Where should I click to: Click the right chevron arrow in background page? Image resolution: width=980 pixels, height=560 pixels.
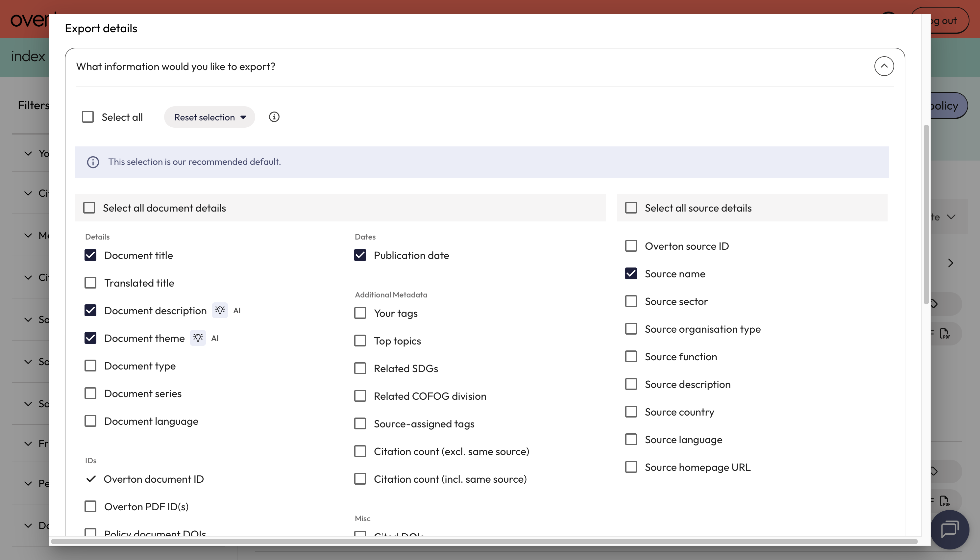click(950, 263)
